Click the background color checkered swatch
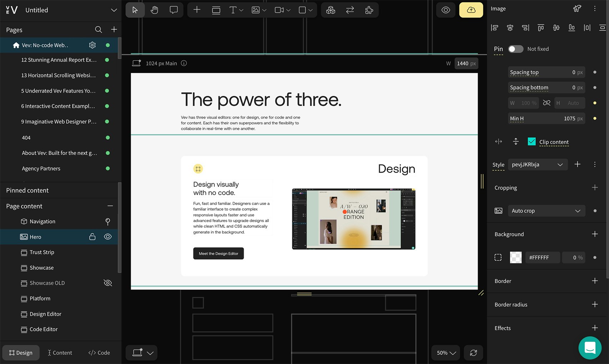 coord(515,257)
